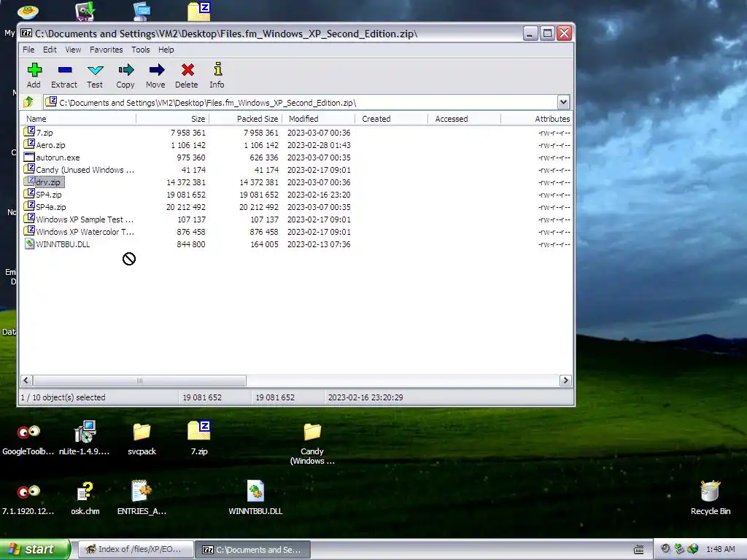Viewport: 747px width, 560px height.
Task: Open nLite-1.4.9 installer desktop icon
Action: (x=85, y=431)
